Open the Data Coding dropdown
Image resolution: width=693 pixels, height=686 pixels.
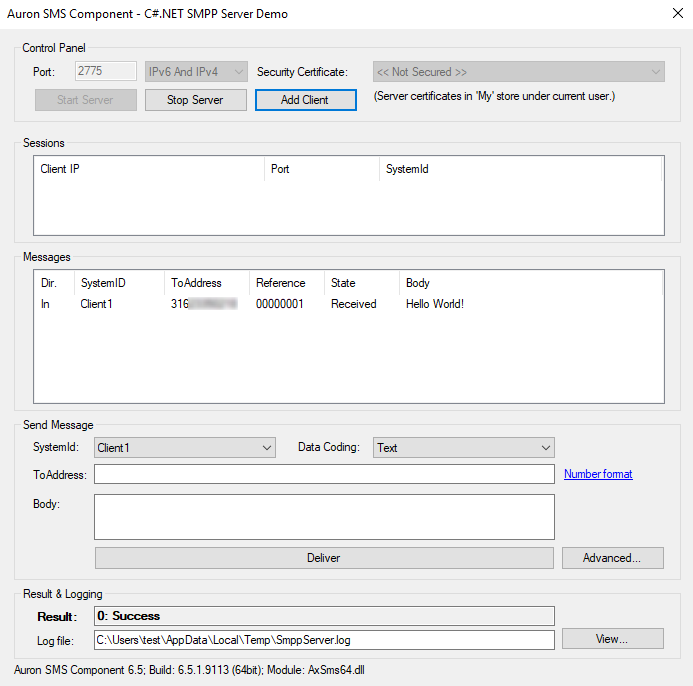463,448
